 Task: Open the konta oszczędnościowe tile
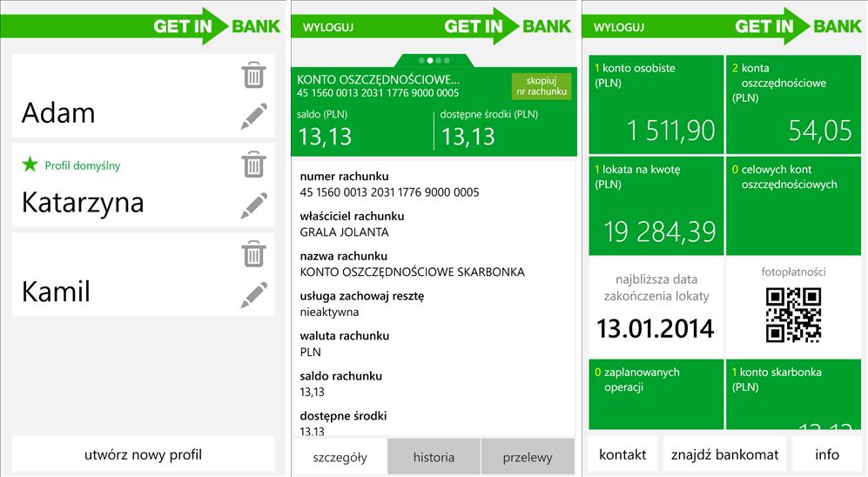point(793,104)
